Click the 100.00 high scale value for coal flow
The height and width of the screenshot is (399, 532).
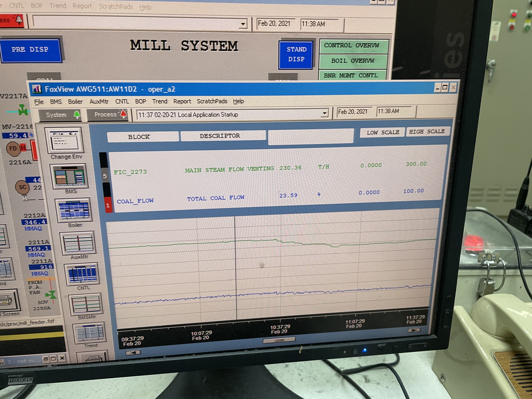413,191
